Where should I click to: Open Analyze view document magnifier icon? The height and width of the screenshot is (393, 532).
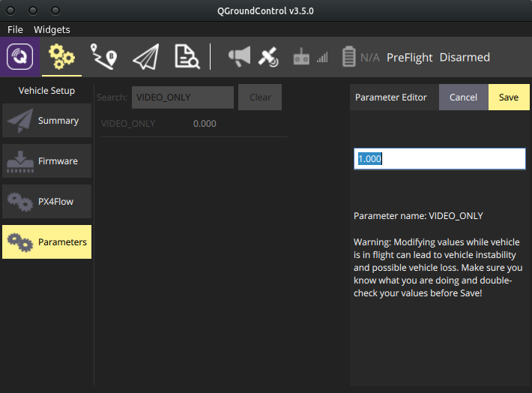click(x=187, y=57)
